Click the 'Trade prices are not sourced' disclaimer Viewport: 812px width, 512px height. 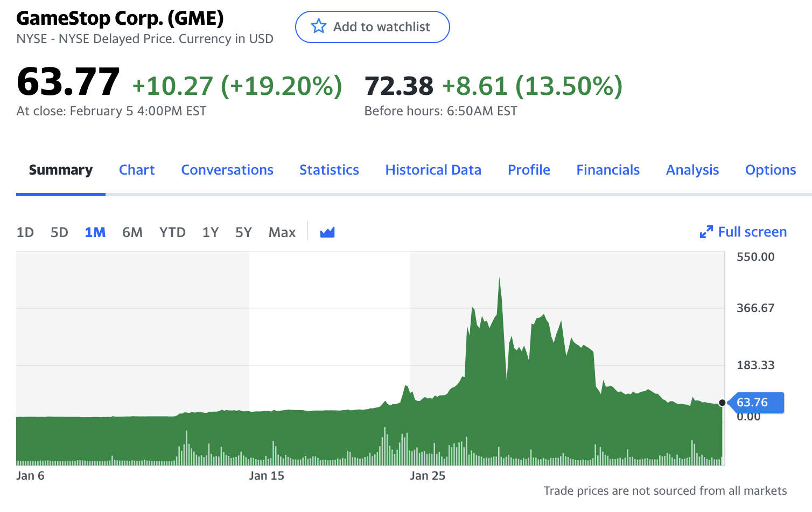[665, 491]
